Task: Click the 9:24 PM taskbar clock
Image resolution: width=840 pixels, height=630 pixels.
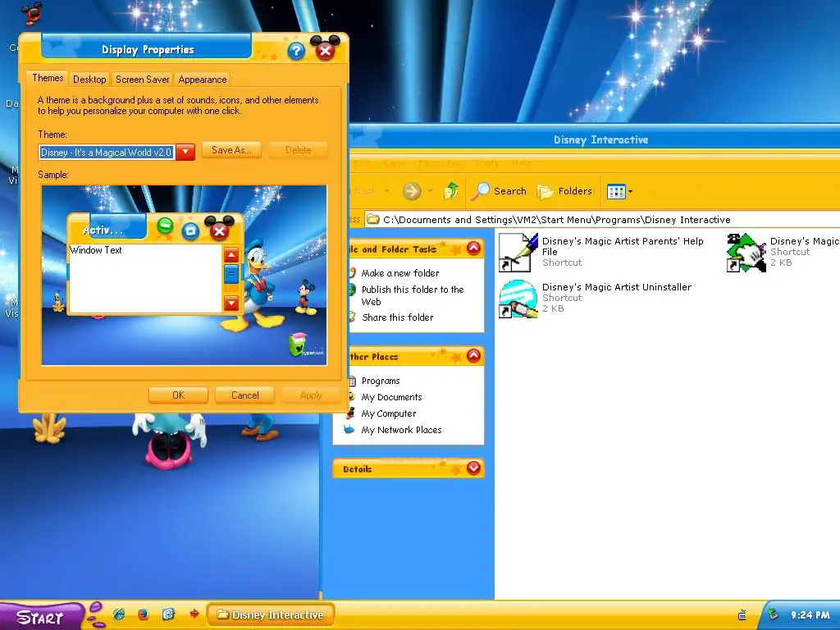Action: point(810,615)
